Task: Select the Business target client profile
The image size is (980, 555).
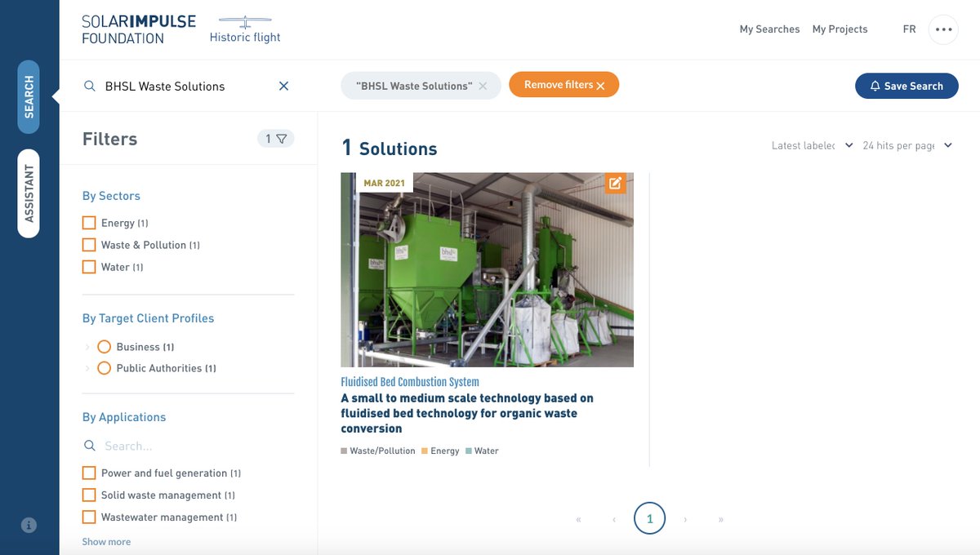Action: 104,346
